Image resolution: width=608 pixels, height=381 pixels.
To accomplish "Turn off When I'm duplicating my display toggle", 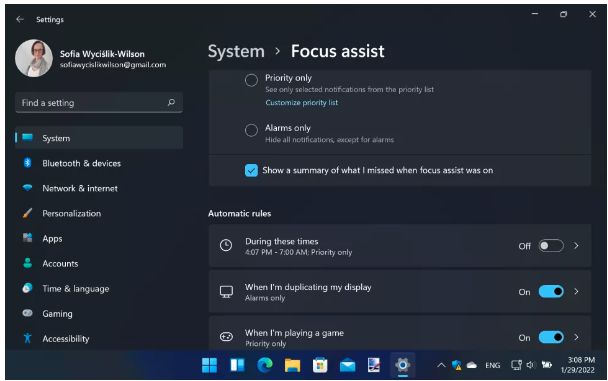I will coord(551,291).
